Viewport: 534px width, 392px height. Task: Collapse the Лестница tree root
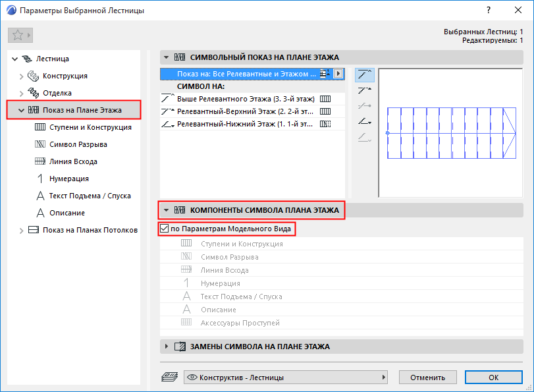[14, 59]
